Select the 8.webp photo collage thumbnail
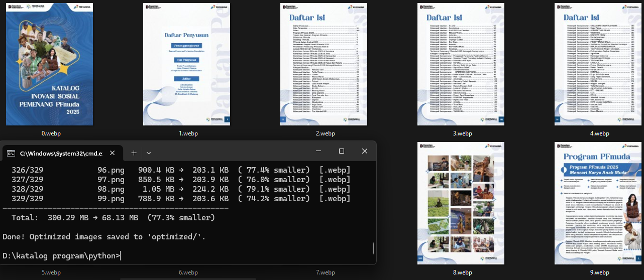 point(462,203)
